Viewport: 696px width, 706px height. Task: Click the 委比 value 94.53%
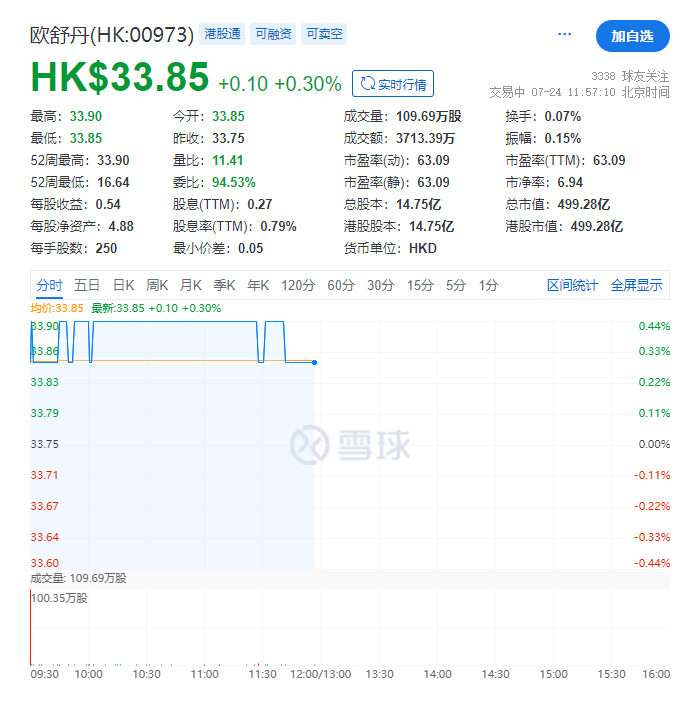234,182
